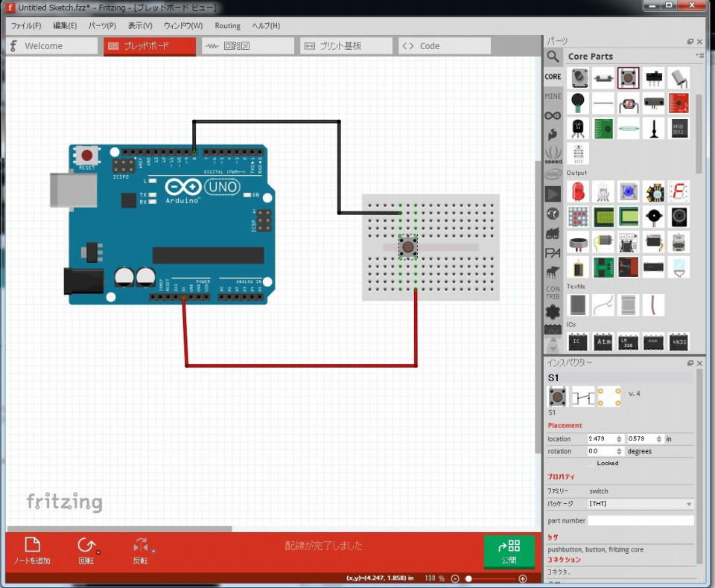
Task: Pick the servo motor part
Action: [653, 242]
